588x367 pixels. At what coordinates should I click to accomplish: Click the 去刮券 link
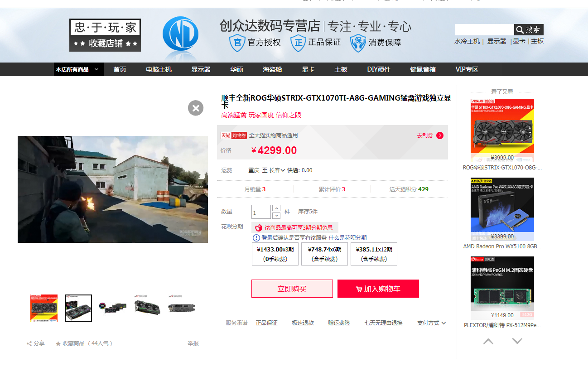coord(425,135)
